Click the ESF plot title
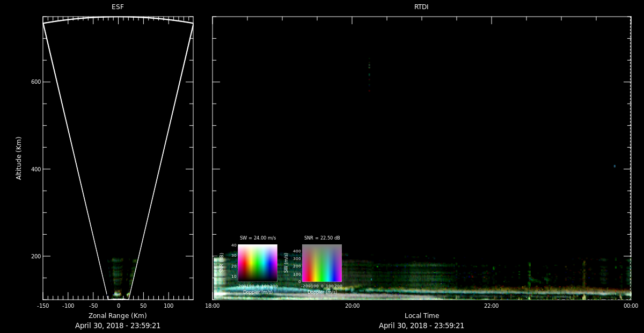 pyautogui.click(x=118, y=7)
